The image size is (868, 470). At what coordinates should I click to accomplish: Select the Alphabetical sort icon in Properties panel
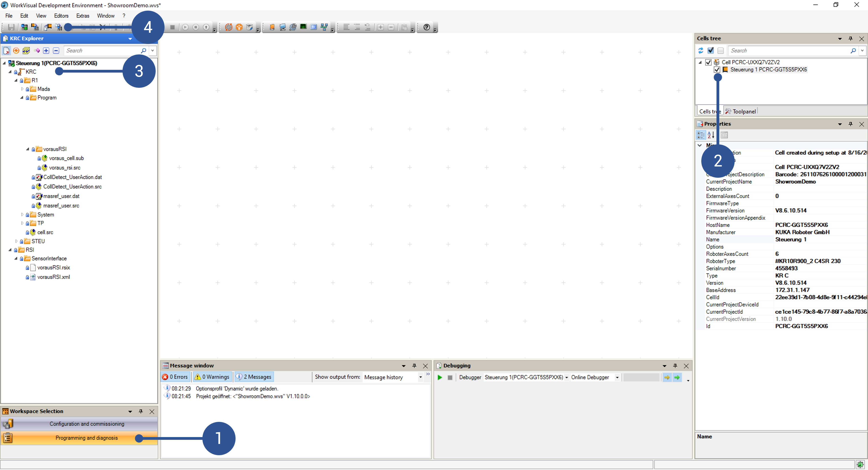(711, 135)
